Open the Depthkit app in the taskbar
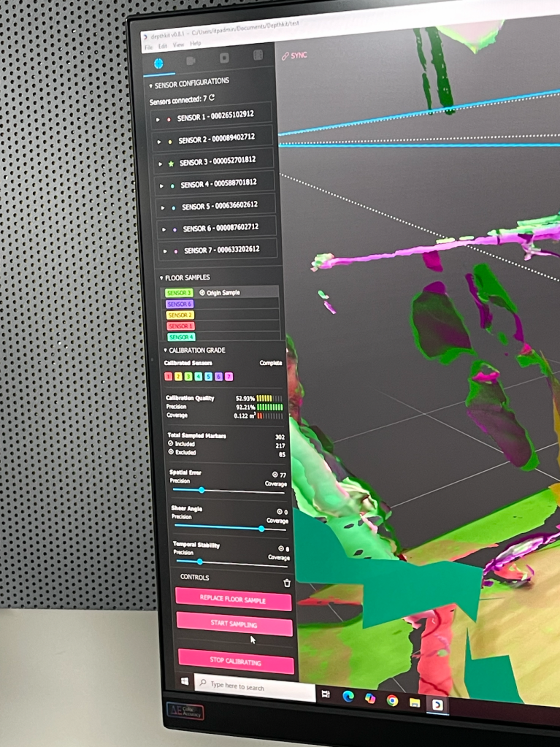 437,705
